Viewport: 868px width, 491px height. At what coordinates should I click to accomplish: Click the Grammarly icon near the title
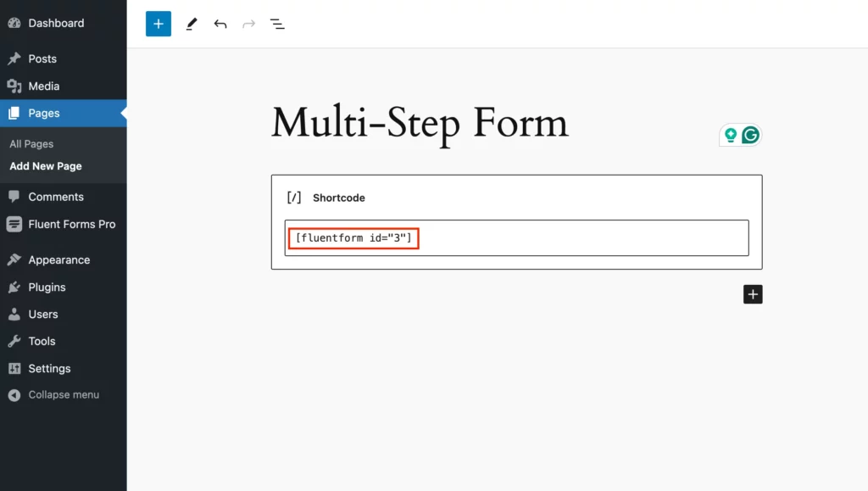(x=749, y=134)
